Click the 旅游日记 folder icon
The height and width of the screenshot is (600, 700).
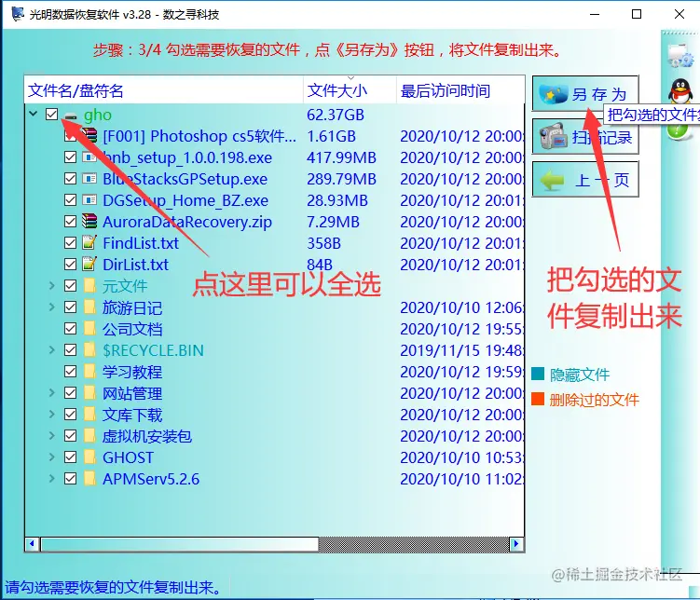point(89,307)
